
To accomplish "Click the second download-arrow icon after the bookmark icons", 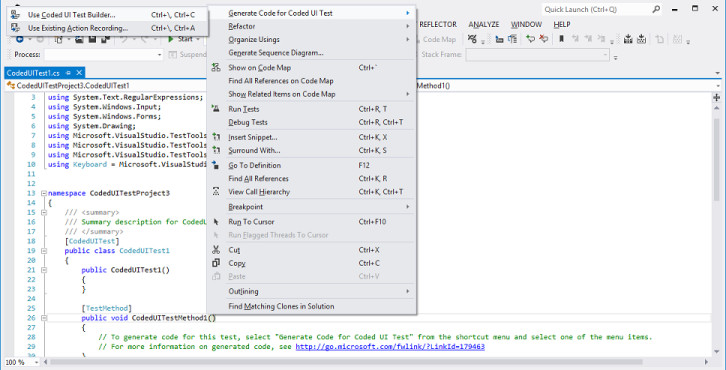I will (x=641, y=39).
